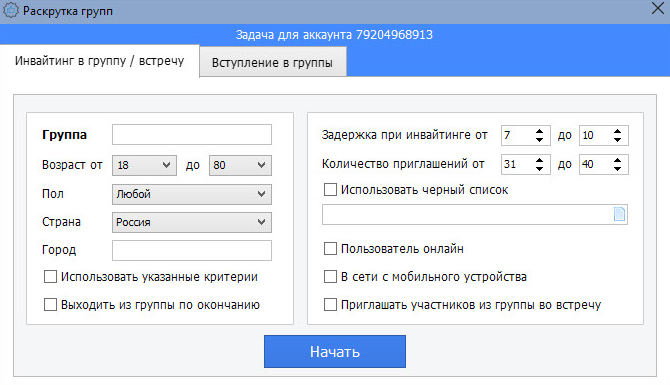Viewport: 670px width, 385px height.
Task: Switch to Вступление в группы tab
Action: point(273,62)
